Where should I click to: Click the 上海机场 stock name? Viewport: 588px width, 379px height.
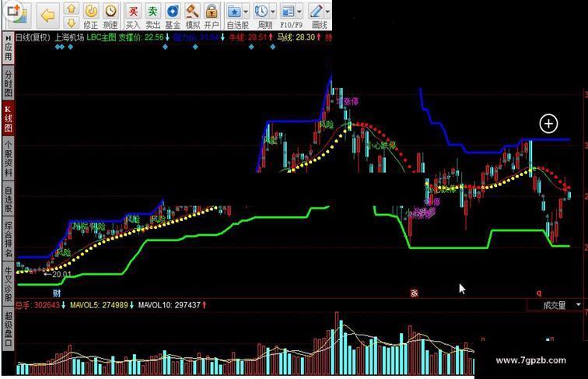69,37
